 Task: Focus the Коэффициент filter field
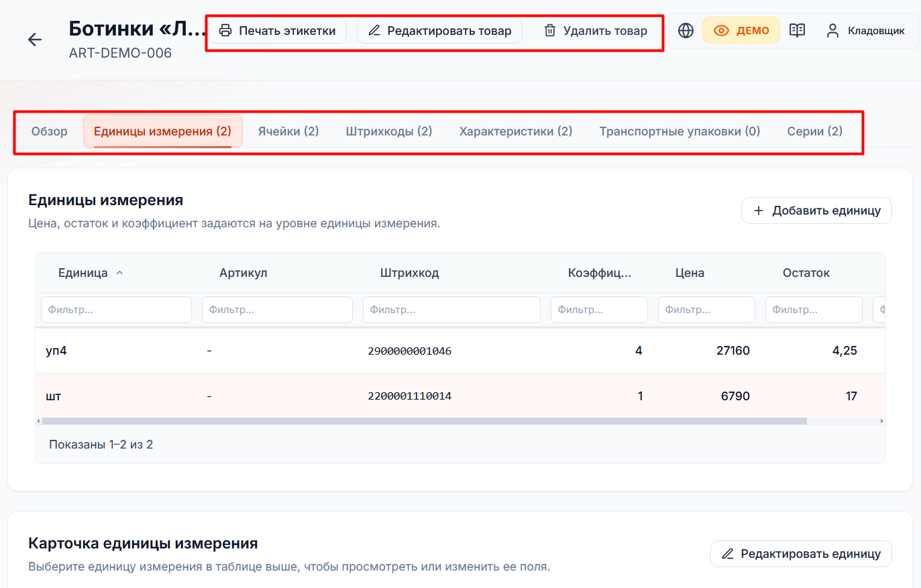[600, 310]
